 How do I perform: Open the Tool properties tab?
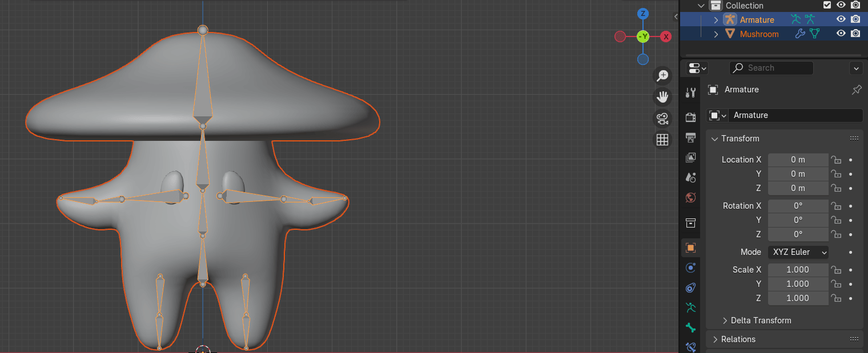(690, 93)
